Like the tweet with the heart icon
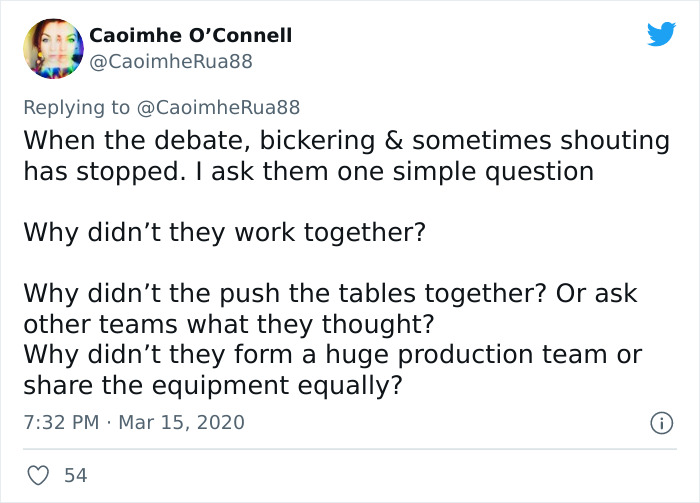This screenshot has width=700, height=503. (37, 475)
